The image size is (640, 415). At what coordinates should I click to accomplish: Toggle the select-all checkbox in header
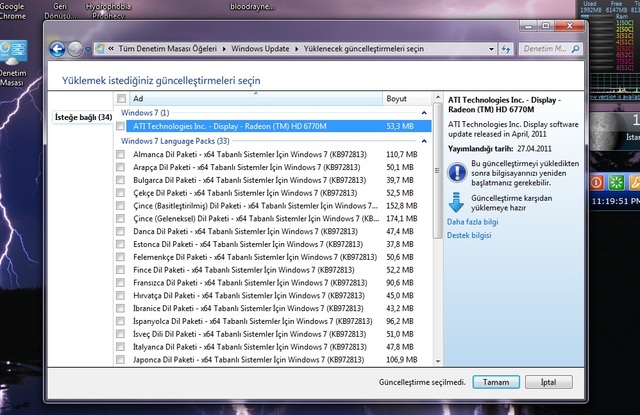point(121,98)
